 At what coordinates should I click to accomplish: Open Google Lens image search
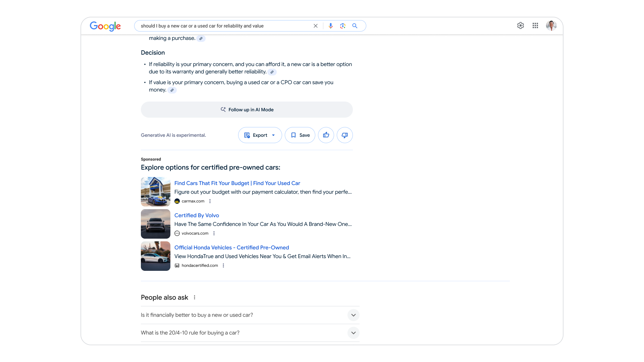(342, 26)
